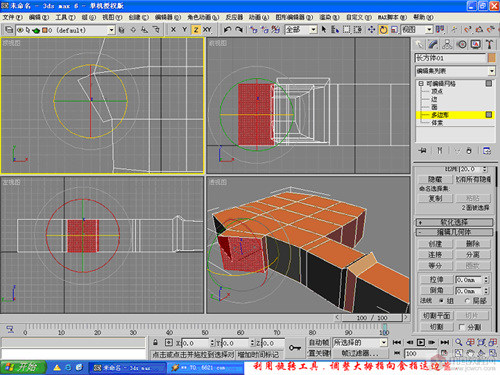Open the Display command panel tab
500x375 pixels.
(476, 45)
